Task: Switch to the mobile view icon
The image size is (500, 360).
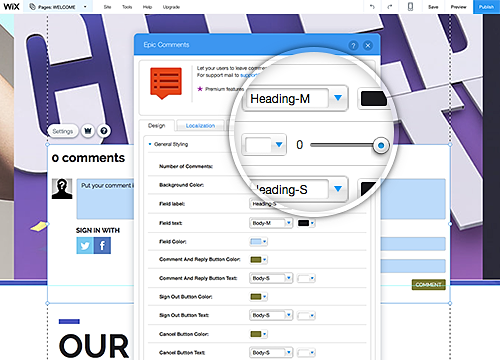Action: pos(410,7)
